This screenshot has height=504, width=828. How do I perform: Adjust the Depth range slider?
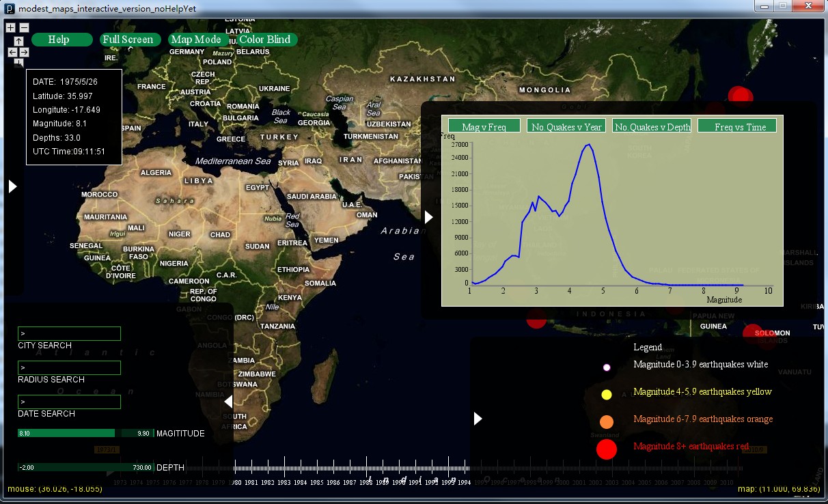86,467
